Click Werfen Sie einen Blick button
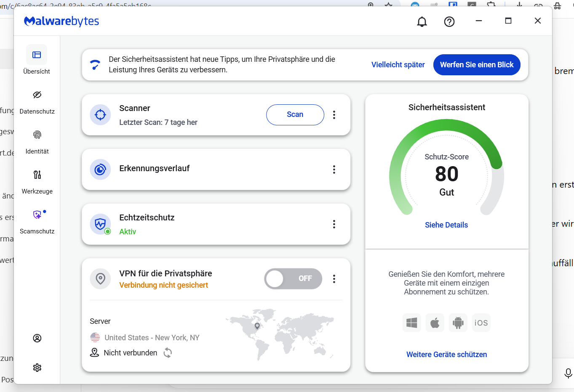 pos(477,65)
